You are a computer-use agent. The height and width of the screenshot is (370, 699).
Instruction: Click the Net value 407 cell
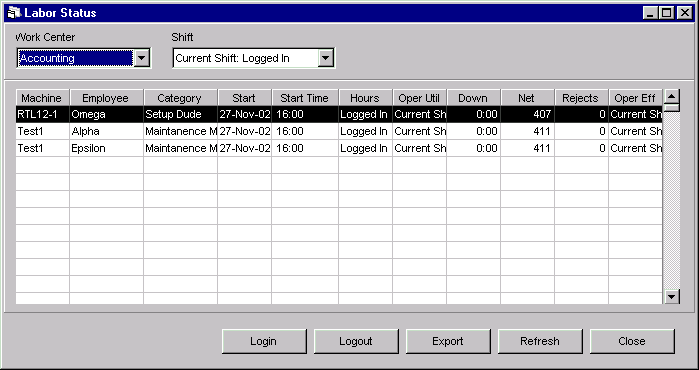pos(527,115)
